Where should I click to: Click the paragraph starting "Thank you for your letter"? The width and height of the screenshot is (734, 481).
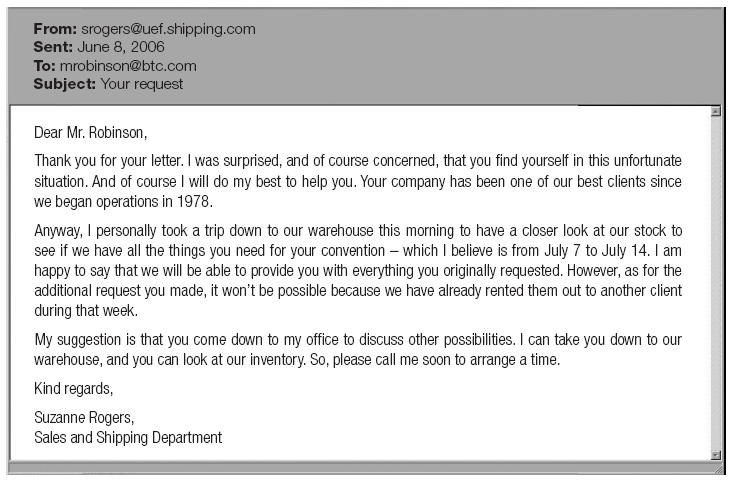358,182
